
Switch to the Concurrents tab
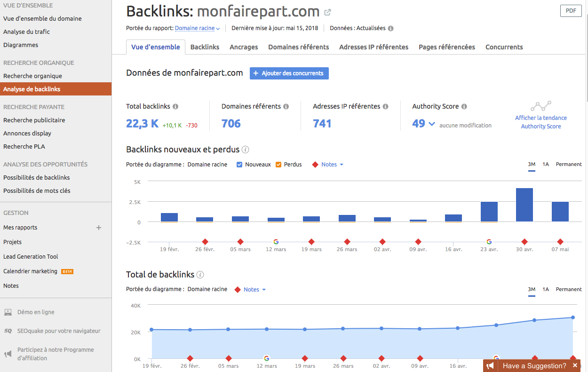[x=504, y=47]
